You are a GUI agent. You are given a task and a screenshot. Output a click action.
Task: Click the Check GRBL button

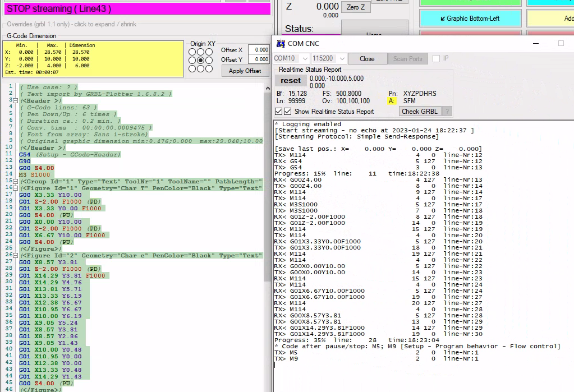point(420,111)
